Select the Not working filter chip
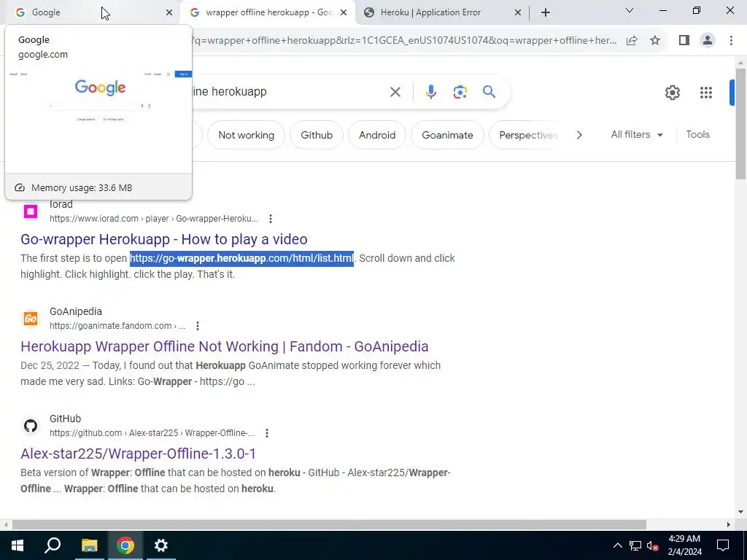 246,135
